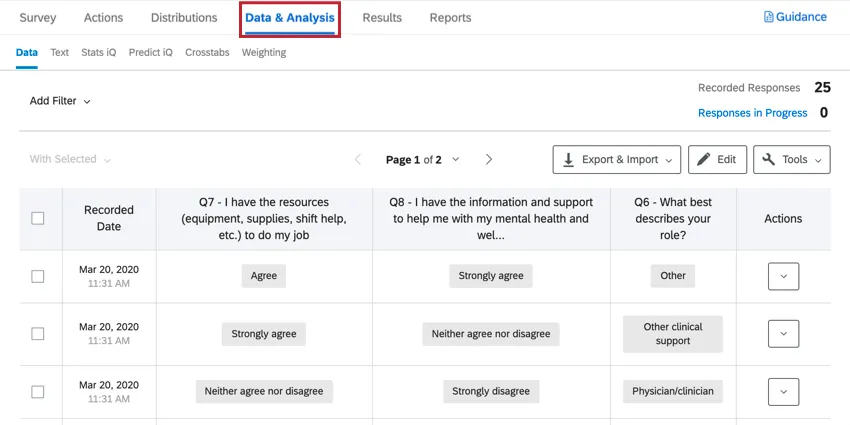Expand the With Selected menu
Image resolution: width=850 pixels, height=425 pixels.
click(70, 159)
